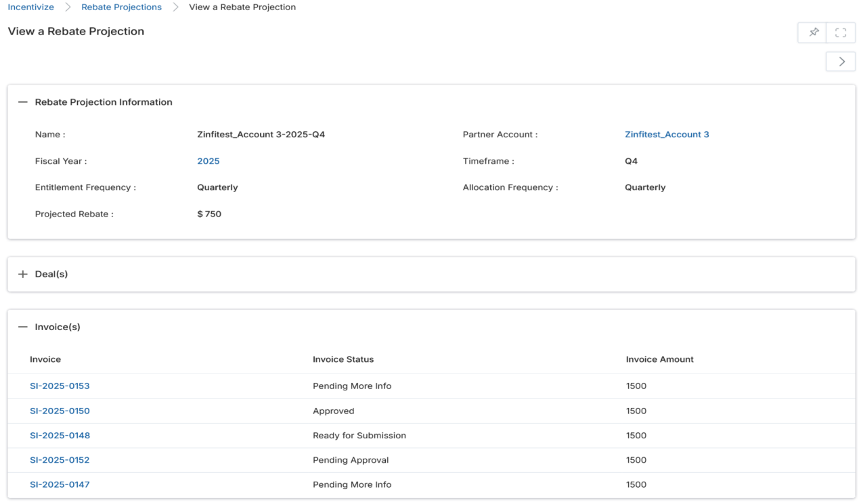Click the View a Rebate Projection page heading
Screen dimensions: 861x504
[x=76, y=31]
